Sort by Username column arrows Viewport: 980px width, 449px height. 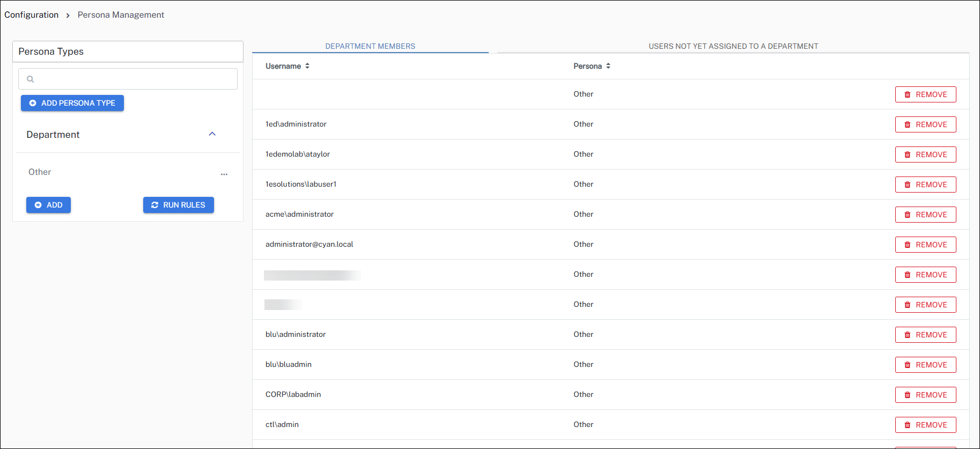point(307,66)
